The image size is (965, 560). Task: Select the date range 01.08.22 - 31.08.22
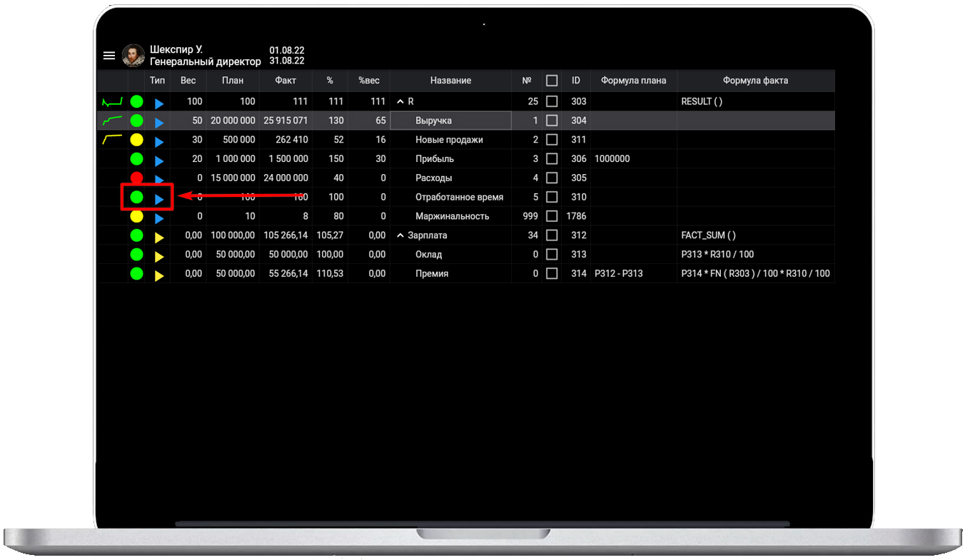pos(287,56)
